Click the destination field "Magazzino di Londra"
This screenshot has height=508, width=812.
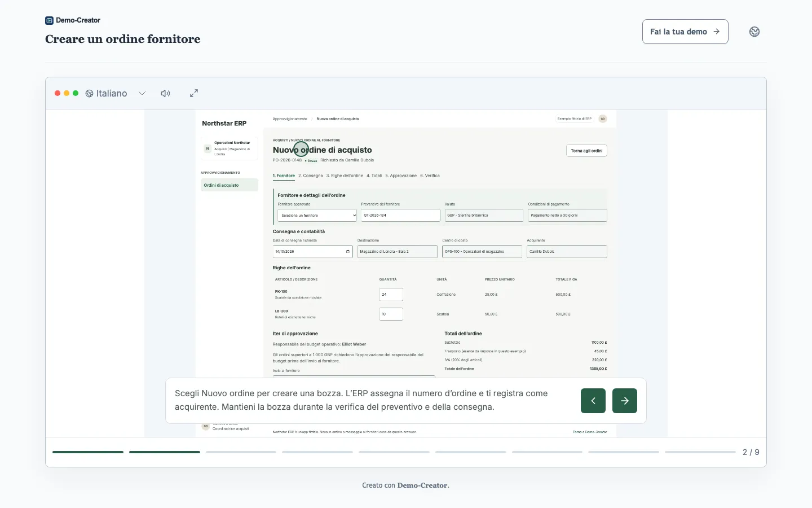click(x=398, y=252)
